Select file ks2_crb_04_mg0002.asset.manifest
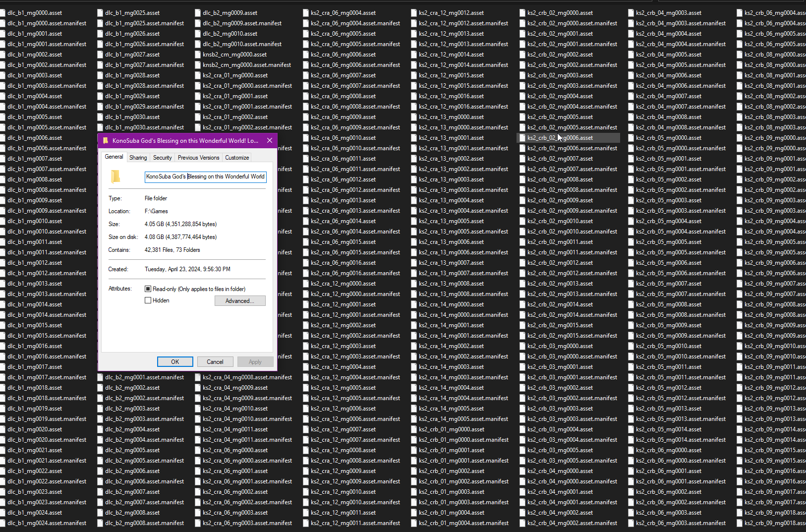Image resolution: width=806 pixels, height=532 pixels. coord(572,523)
